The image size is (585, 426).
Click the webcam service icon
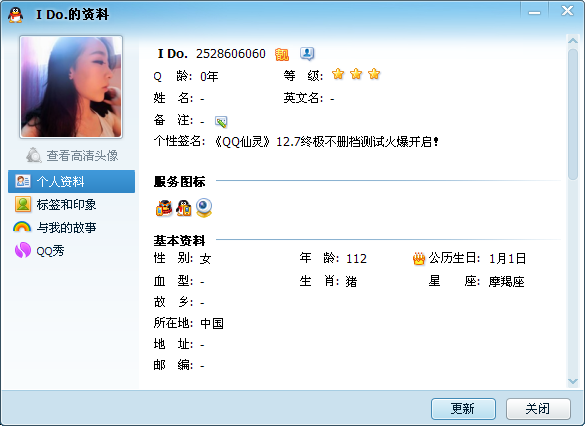pyautogui.click(x=204, y=208)
